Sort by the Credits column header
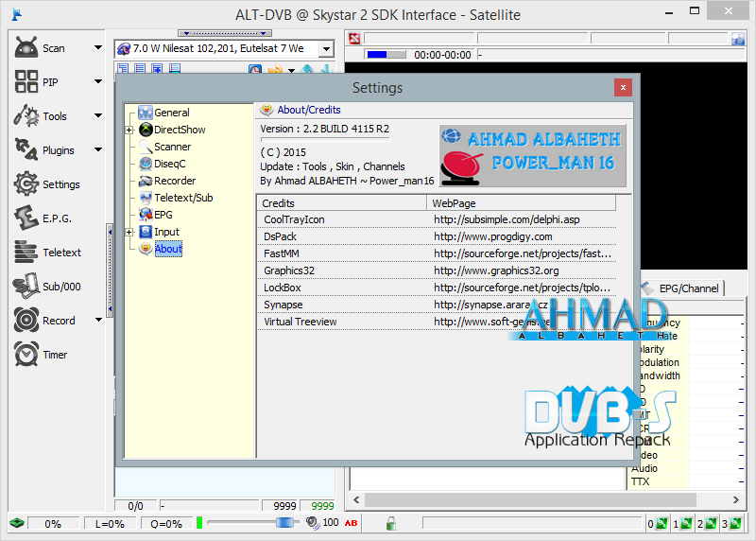The image size is (756, 541). pos(341,203)
